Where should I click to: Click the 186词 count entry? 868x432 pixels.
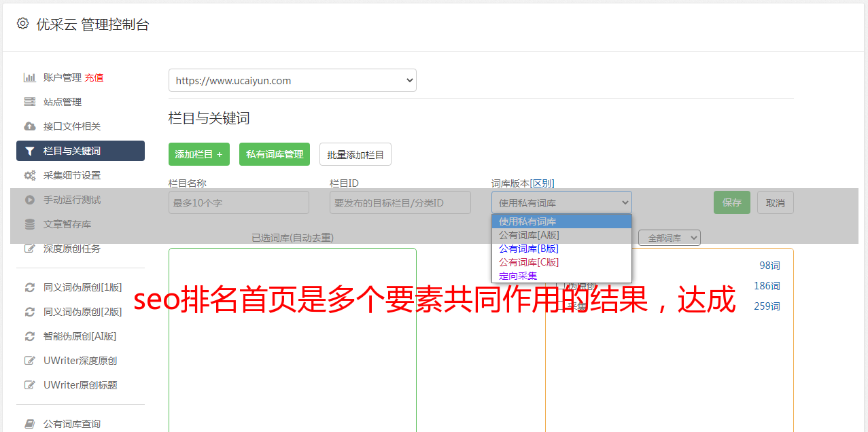pyautogui.click(x=767, y=286)
